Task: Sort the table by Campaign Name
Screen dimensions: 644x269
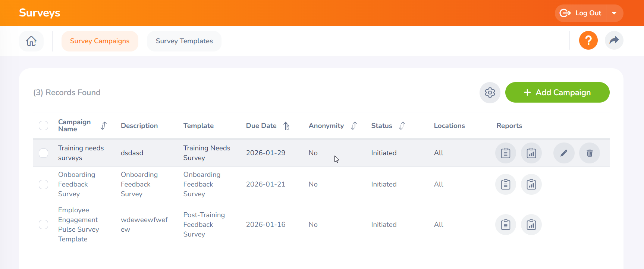Action: [104, 126]
